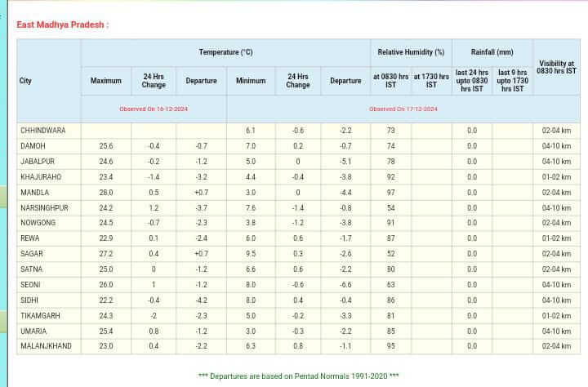Click the Maximum temperature sub-header
Image resolution: width=588 pixels, height=387 pixels.
coord(105,81)
